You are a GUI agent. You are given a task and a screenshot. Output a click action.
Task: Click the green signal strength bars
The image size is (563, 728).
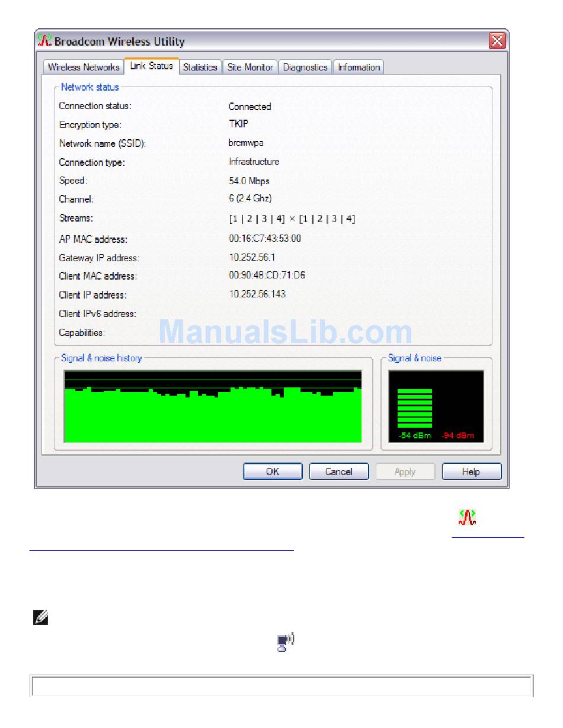click(415, 408)
